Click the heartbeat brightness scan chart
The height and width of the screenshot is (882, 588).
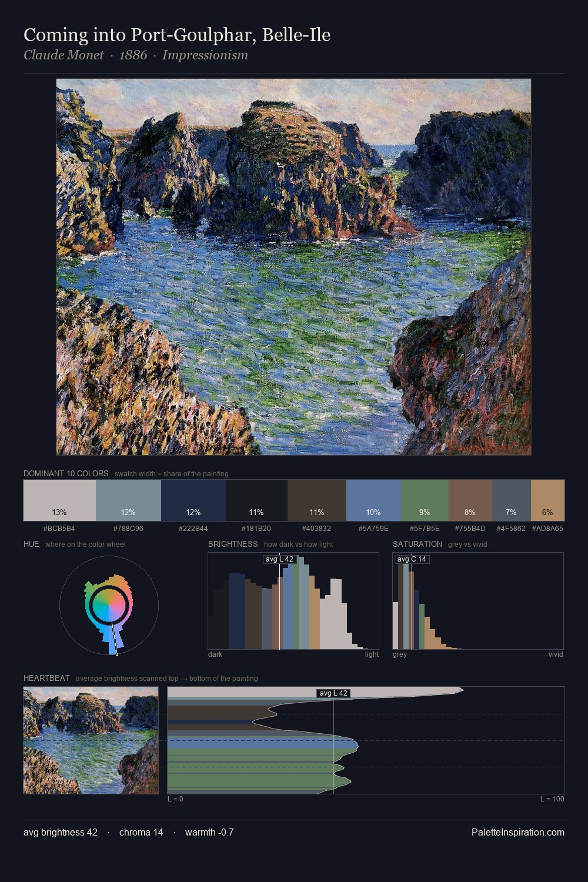[x=366, y=740]
